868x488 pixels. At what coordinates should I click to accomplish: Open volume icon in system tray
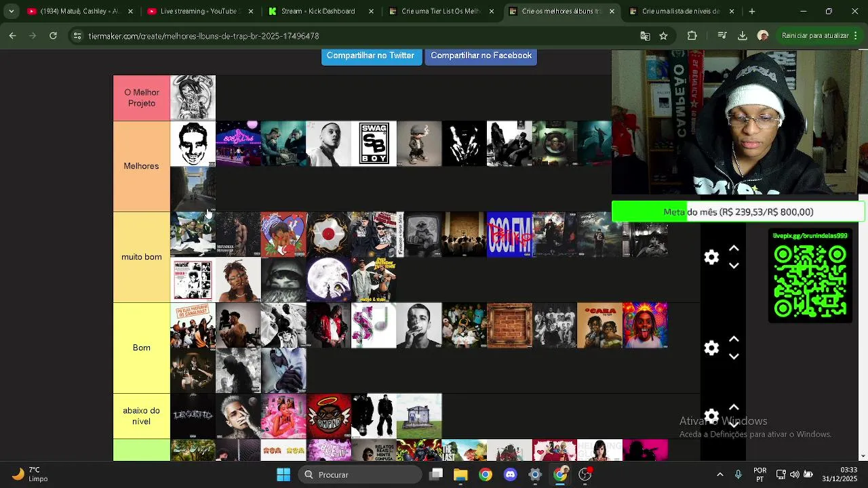click(x=794, y=474)
